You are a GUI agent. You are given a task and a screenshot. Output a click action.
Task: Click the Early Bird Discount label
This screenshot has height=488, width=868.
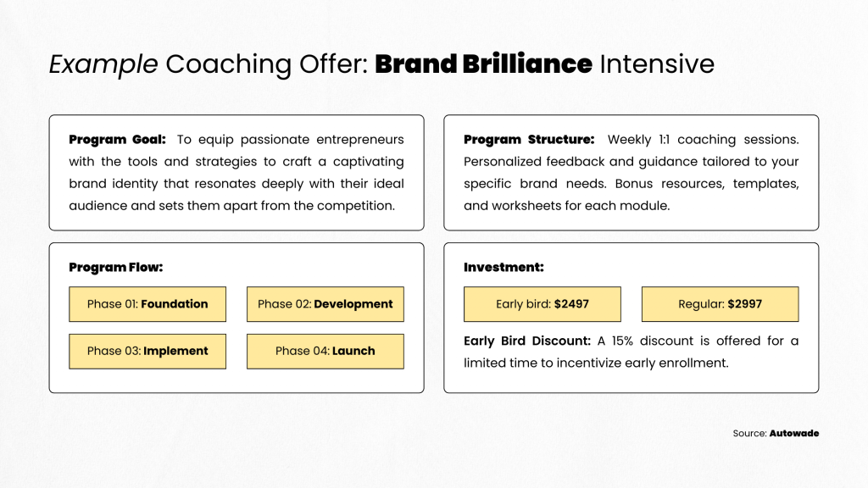527,341
